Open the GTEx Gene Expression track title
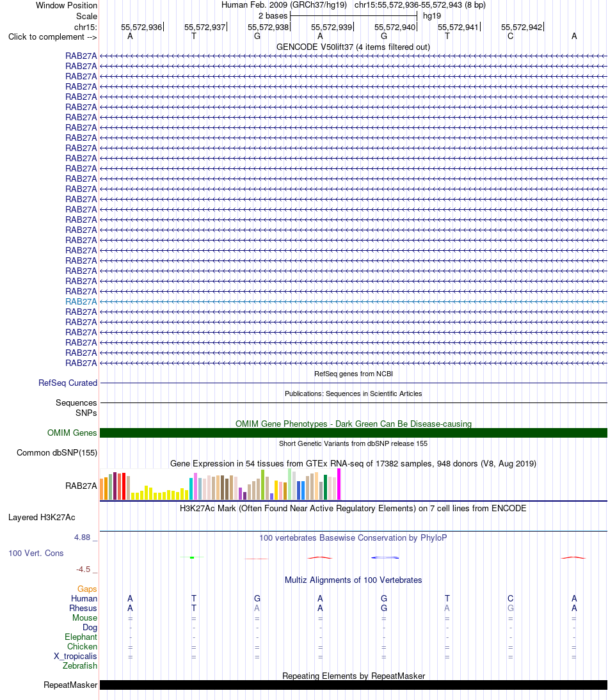Viewport: 608px width, 700px height. (353, 463)
